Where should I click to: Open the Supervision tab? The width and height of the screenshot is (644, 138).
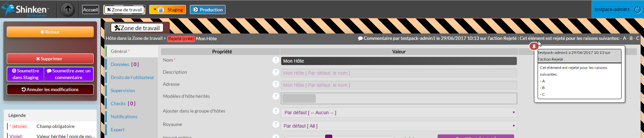click(x=123, y=90)
